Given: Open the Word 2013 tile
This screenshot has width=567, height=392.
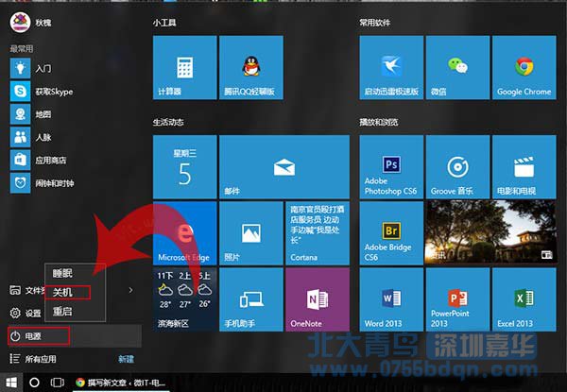Looking at the screenshot, I should pyautogui.click(x=391, y=299).
